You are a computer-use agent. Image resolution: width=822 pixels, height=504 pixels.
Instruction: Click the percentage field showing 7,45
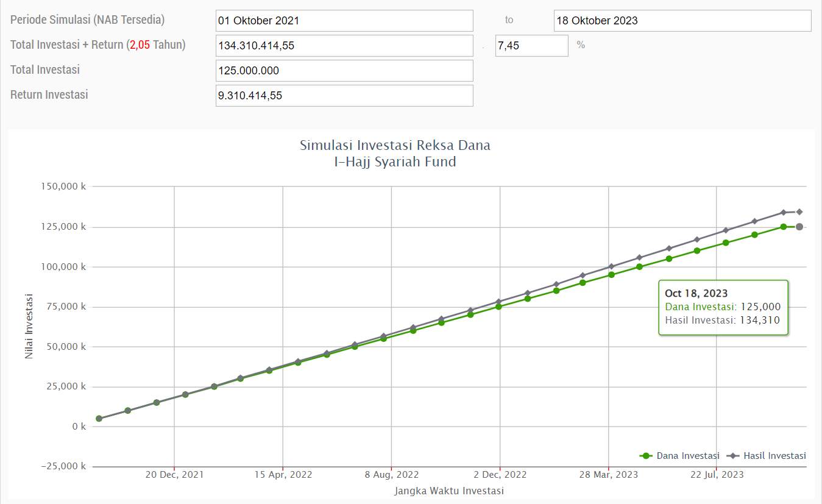532,46
